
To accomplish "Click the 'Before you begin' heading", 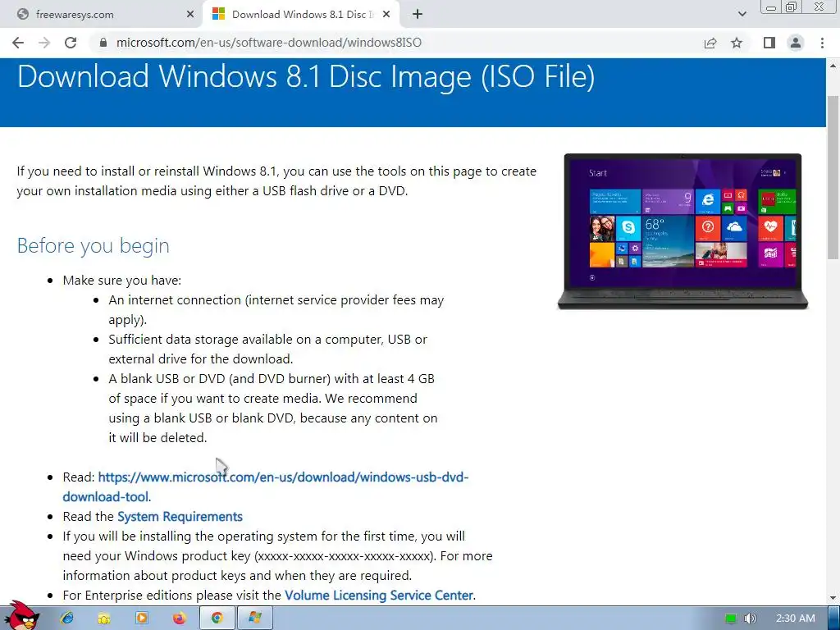I will (x=94, y=245).
